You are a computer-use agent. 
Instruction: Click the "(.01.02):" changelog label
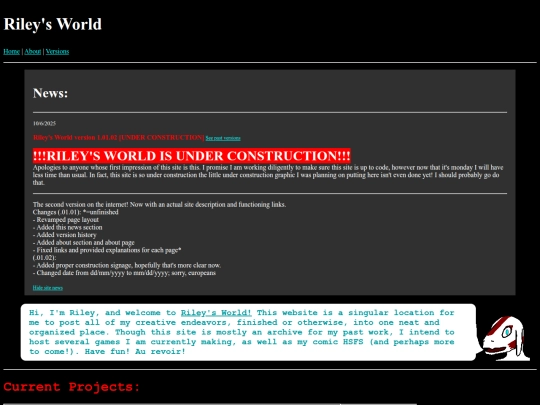(x=44, y=258)
